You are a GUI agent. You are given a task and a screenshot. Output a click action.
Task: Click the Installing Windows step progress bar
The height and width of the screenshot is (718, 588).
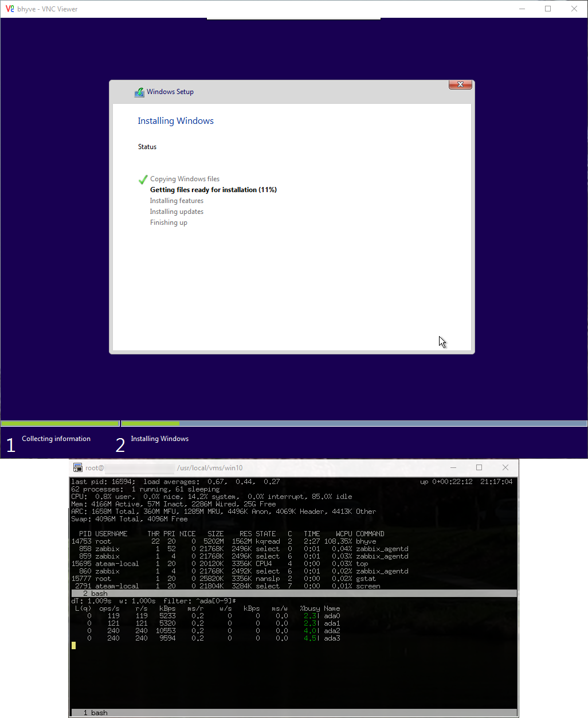pos(354,424)
